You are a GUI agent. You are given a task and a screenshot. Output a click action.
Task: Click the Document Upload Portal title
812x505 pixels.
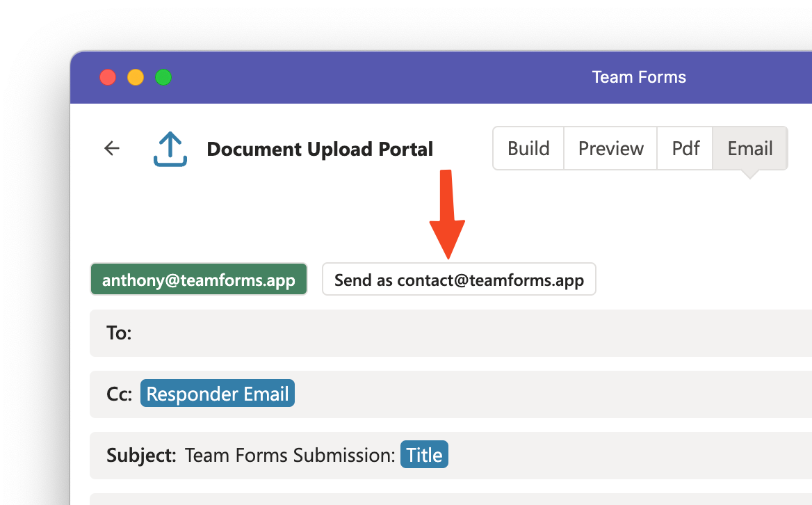click(320, 149)
